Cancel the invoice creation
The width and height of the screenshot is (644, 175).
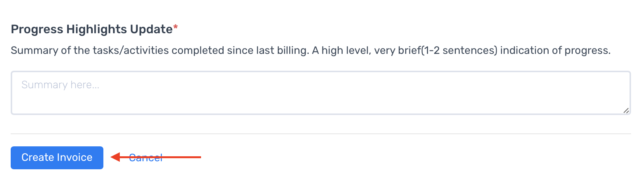[146, 157]
